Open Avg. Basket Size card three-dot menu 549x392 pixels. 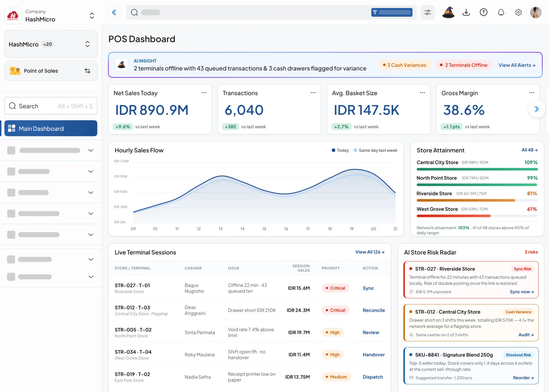[x=422, y=93]
